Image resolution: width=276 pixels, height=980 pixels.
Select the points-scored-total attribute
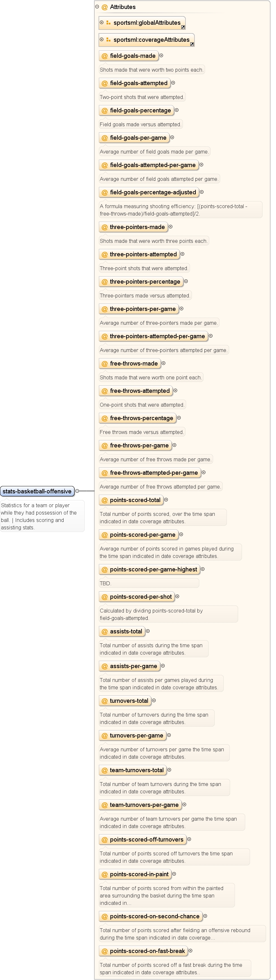(x=131, y=500)
